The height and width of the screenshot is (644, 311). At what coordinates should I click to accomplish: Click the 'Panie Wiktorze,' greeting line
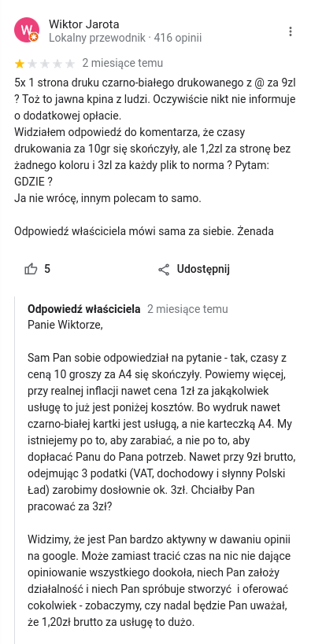65,325
